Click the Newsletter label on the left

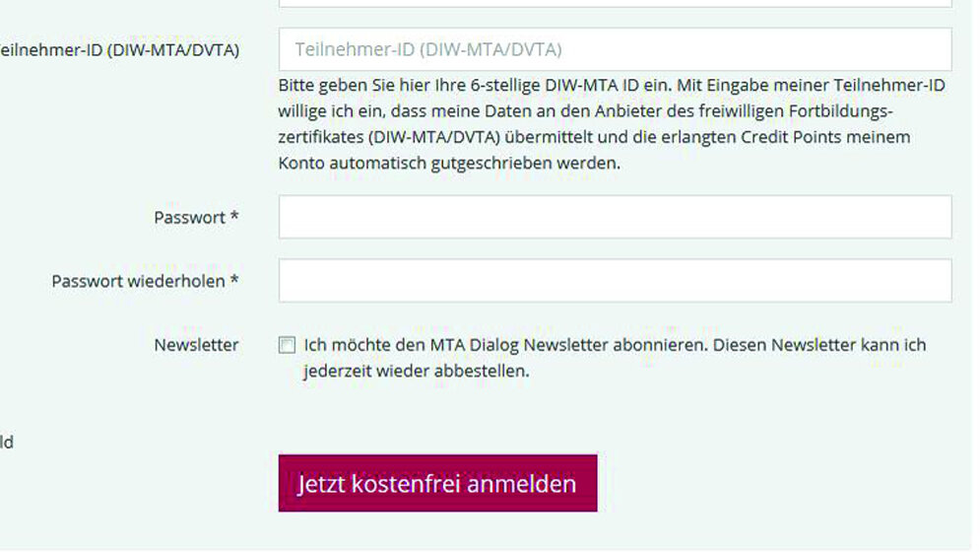click(196, 345)
